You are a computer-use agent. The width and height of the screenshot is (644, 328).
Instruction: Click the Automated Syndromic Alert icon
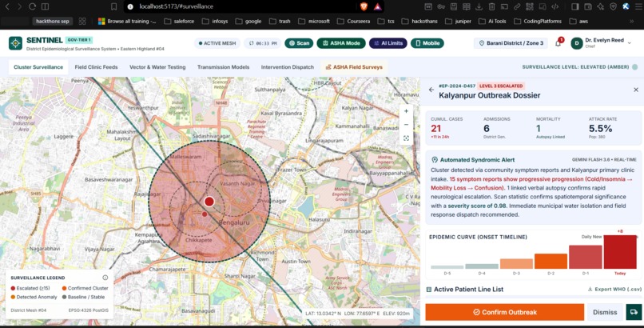434,159
